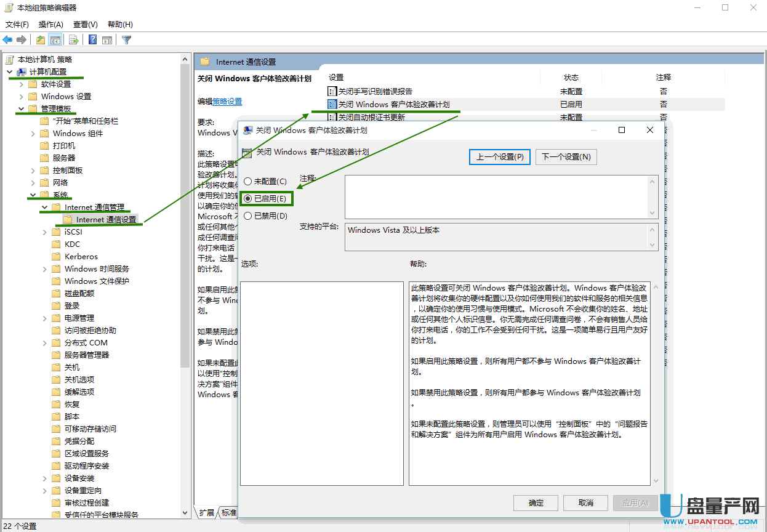This screenshot has width=767, height=532.
Task: Select the 已启用(E) radio button
Action: click(248, 199)
